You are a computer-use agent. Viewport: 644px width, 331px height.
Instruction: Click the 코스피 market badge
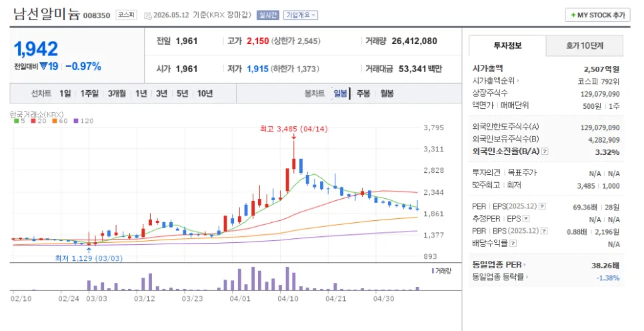click(x=126, y=15)
